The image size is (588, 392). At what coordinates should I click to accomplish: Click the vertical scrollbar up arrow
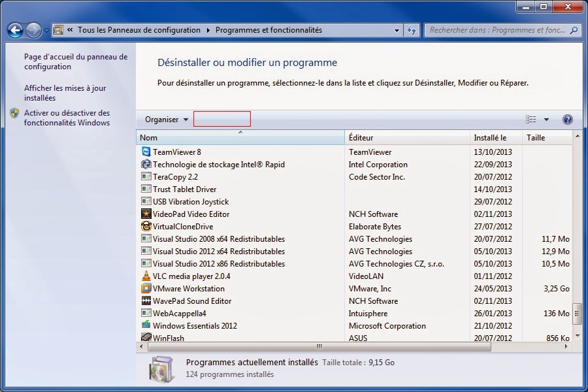point(577,136)
